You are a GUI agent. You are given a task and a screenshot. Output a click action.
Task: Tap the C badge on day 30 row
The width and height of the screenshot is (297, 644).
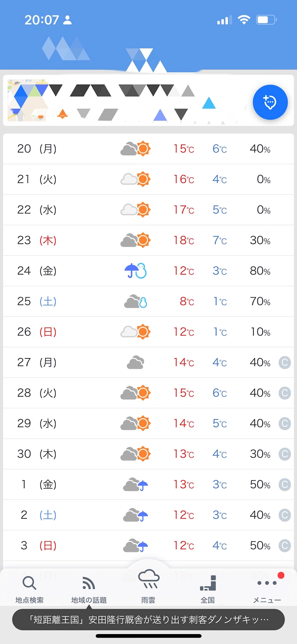coord(285,454)
